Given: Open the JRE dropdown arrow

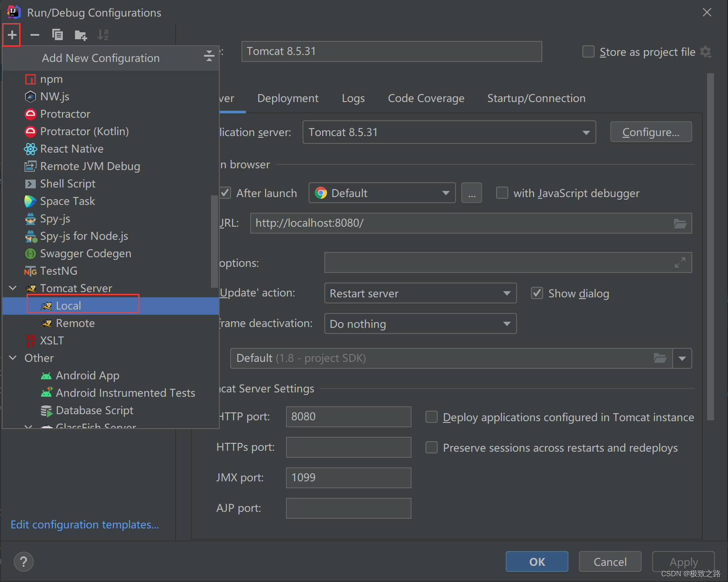Looking at the screenshot, I should click(x=682, y=358).
